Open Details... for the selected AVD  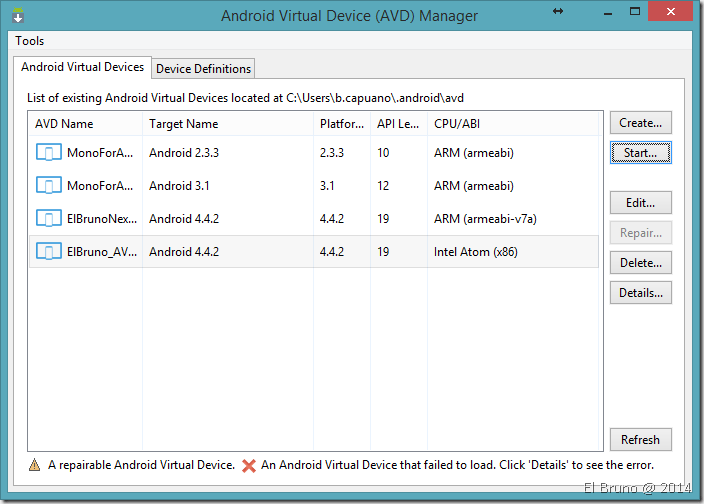point(640,293)
